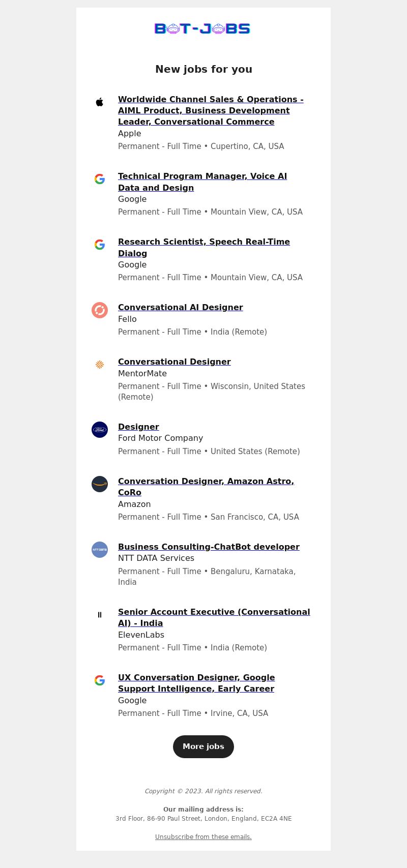Click the Ford Motor Company logo

[x=100, y=430]
